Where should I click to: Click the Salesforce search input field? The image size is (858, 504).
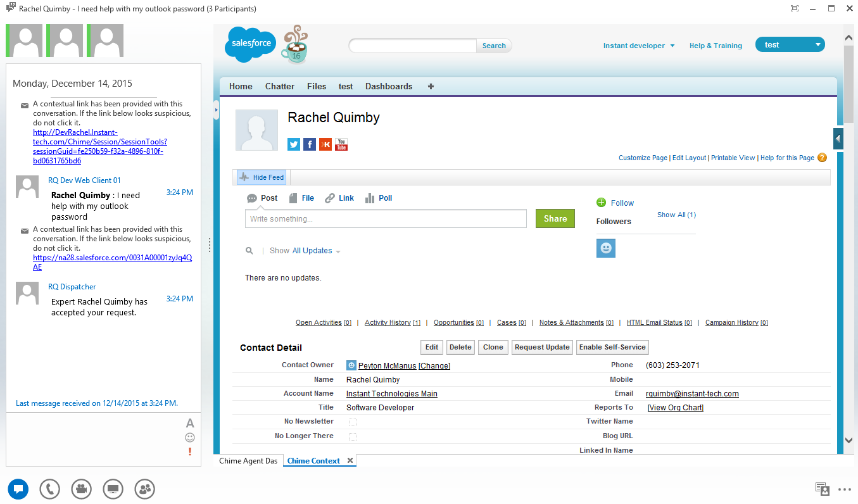(x=413, y=46)
